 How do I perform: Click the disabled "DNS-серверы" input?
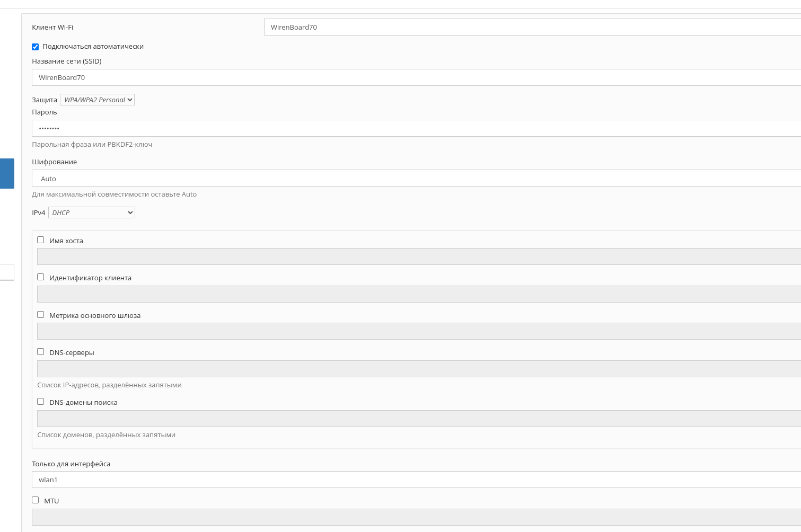pyautogui.click(x=419, y=369)
